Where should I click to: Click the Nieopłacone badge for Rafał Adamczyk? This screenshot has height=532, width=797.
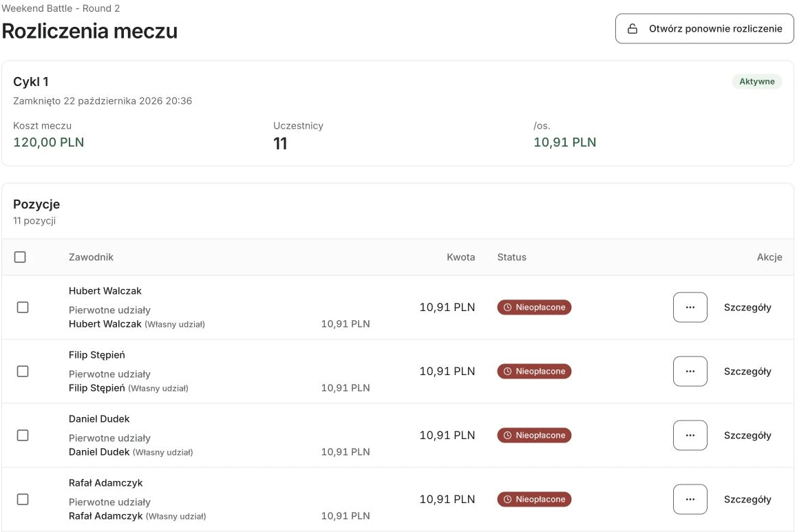click(534, 500)
